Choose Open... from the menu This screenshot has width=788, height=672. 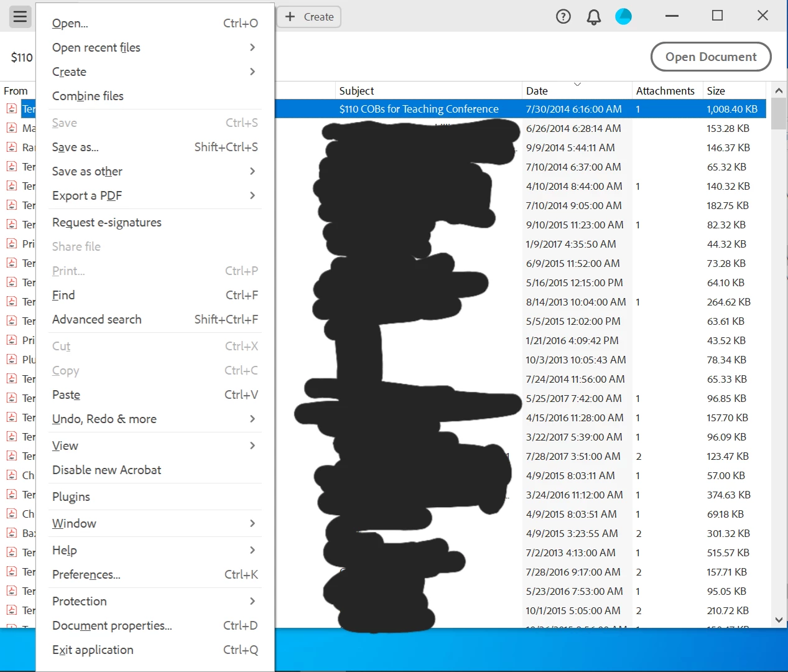click(x=155, y=23)
